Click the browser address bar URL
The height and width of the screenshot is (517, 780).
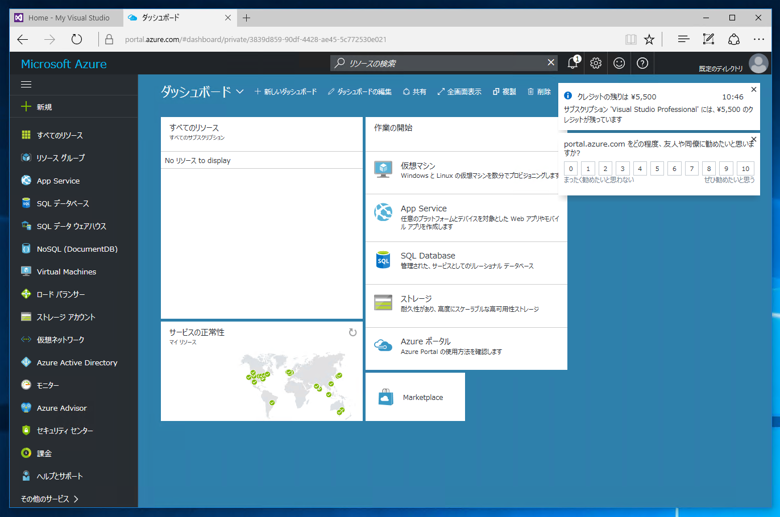pyautogui.click(x=256, y=39)
